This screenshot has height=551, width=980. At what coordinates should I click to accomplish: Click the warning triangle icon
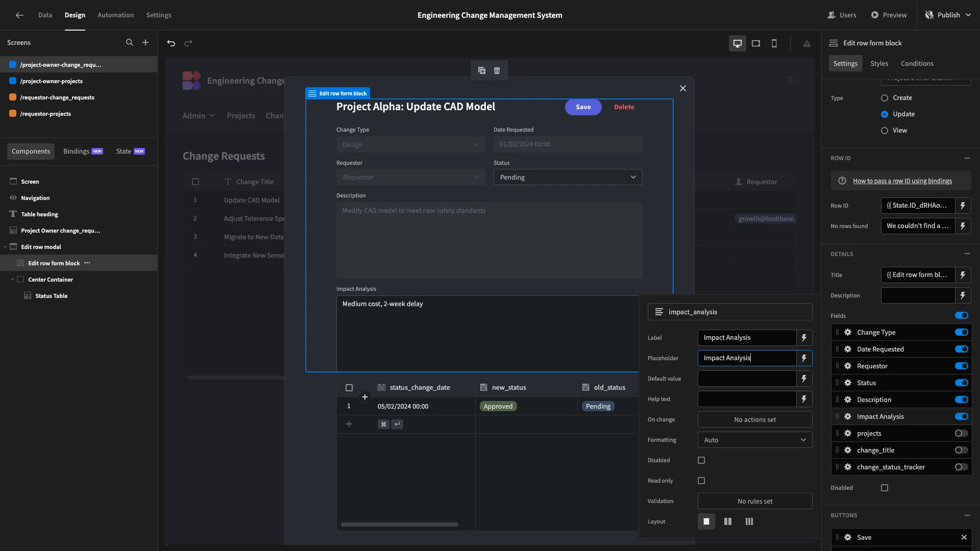point(807,43)
